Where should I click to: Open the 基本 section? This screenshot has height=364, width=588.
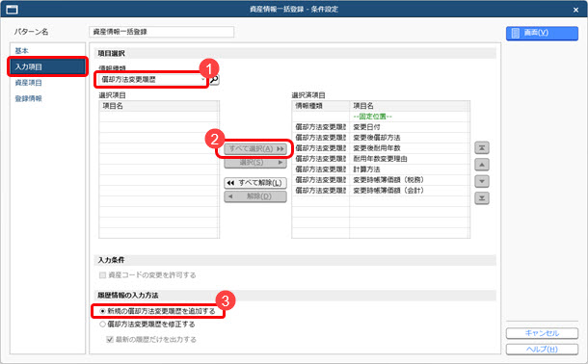[22, 50]
